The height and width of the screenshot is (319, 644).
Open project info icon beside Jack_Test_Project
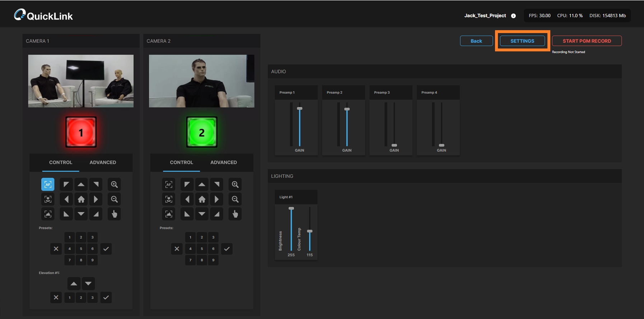point(513,16)
